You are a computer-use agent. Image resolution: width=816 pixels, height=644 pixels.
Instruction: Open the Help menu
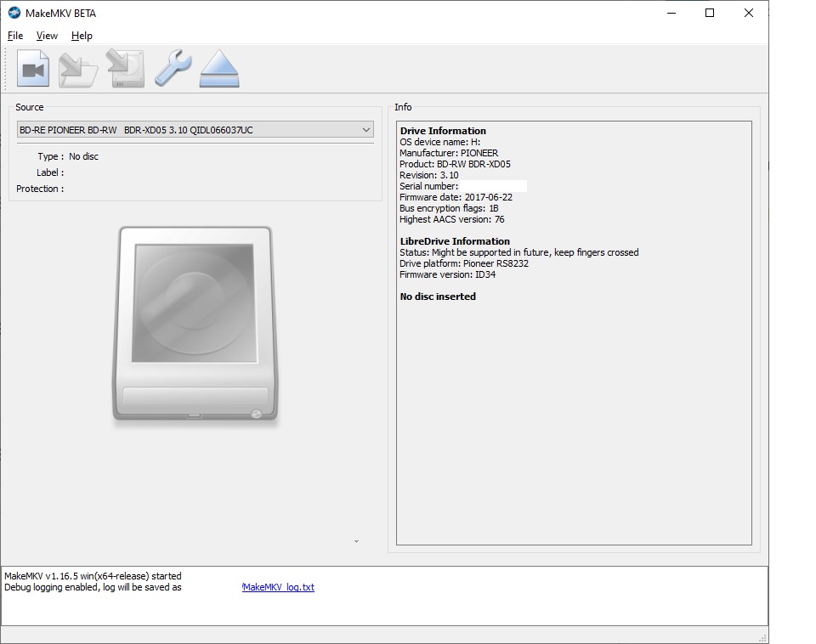[x=82, y=36]
